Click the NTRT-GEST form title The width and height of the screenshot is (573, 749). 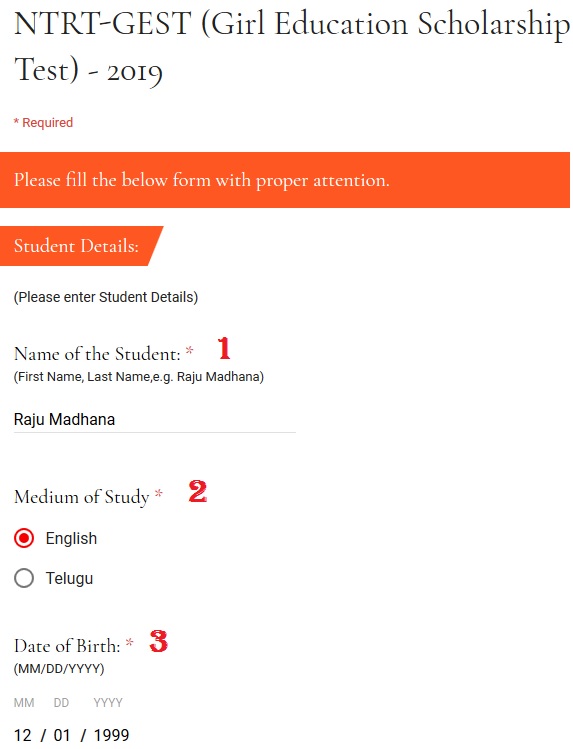pyautogui.click(x=291, y=47)
